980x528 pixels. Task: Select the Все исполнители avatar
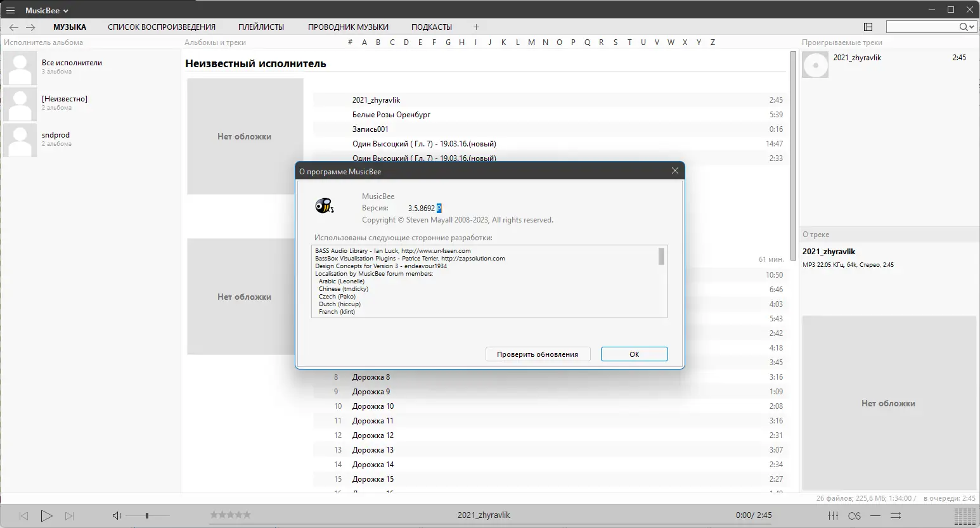coord(20,68)
